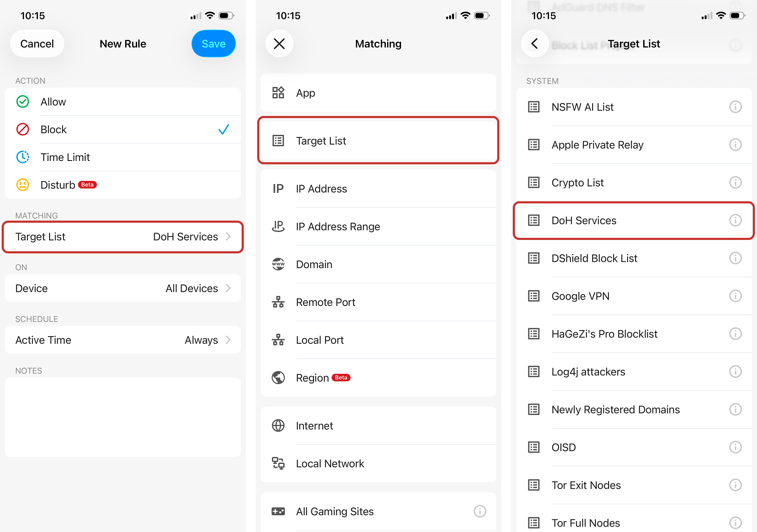Tap the Remote Port network icon

[278, 302]
